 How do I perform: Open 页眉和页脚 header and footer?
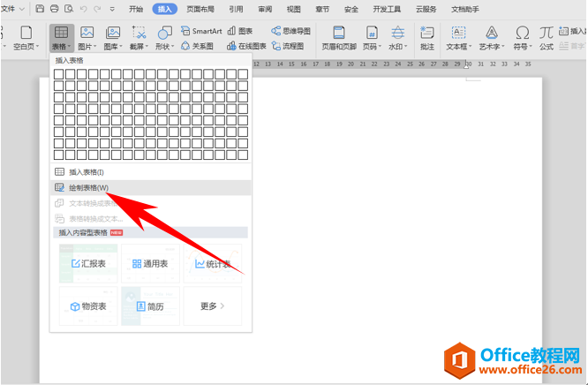(x=339, y=38)
